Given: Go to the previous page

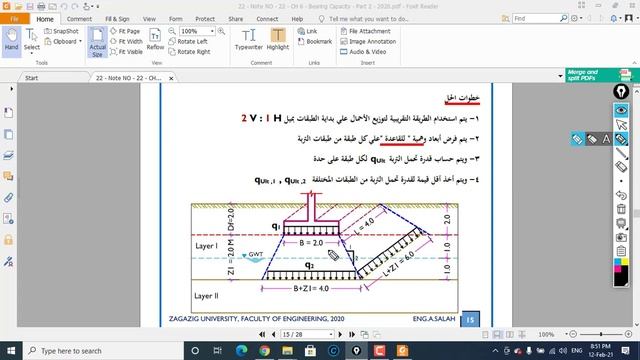Looking at the screenshot, I should tap(273, 334).
